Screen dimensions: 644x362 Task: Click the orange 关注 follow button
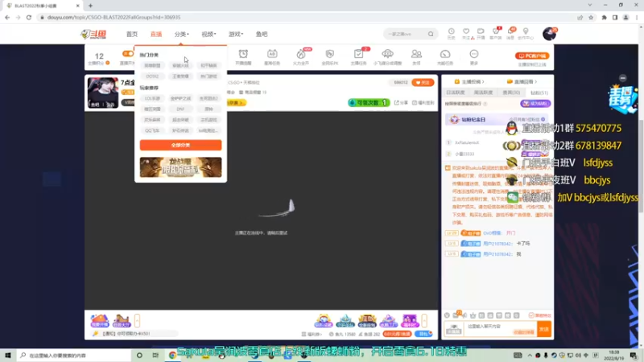click(x=423, y=83)
